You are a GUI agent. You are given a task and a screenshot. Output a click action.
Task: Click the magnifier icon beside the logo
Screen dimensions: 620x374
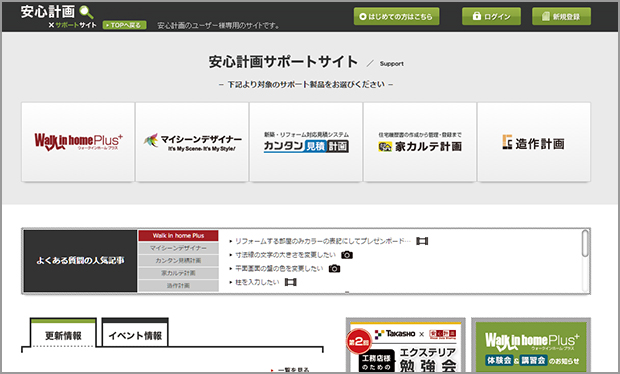(86, 12)
